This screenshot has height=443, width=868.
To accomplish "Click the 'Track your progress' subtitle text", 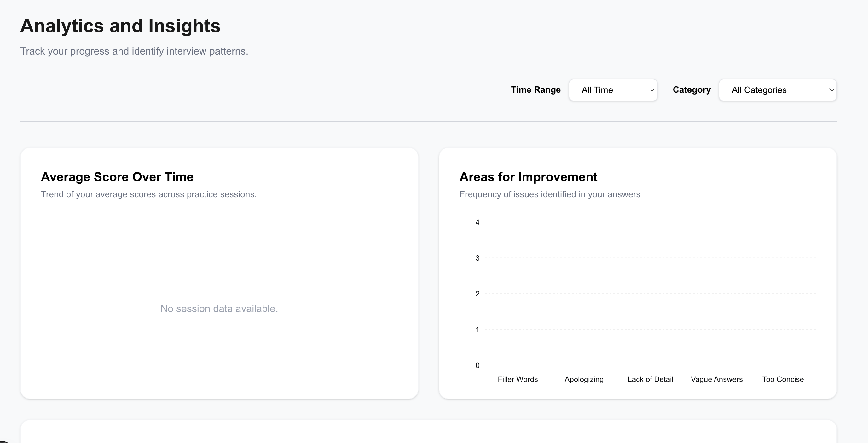I will pos(134,51).
